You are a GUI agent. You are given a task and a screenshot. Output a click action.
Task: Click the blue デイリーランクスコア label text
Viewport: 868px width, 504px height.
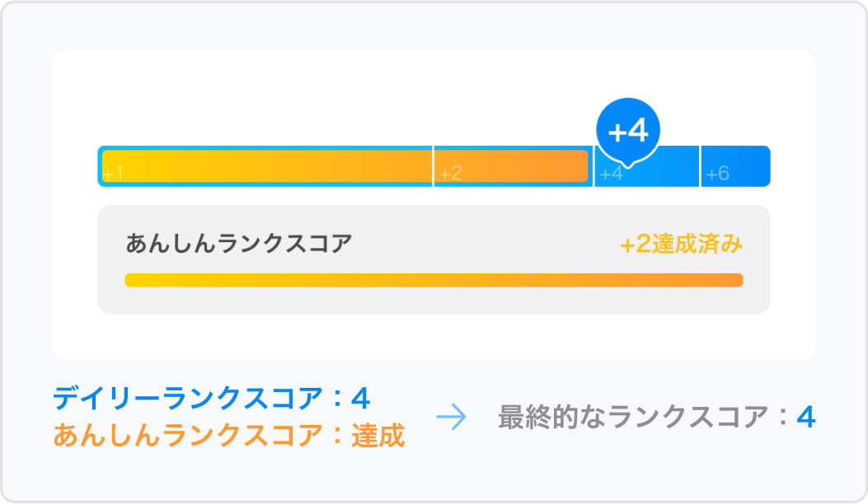pos(188,399)
